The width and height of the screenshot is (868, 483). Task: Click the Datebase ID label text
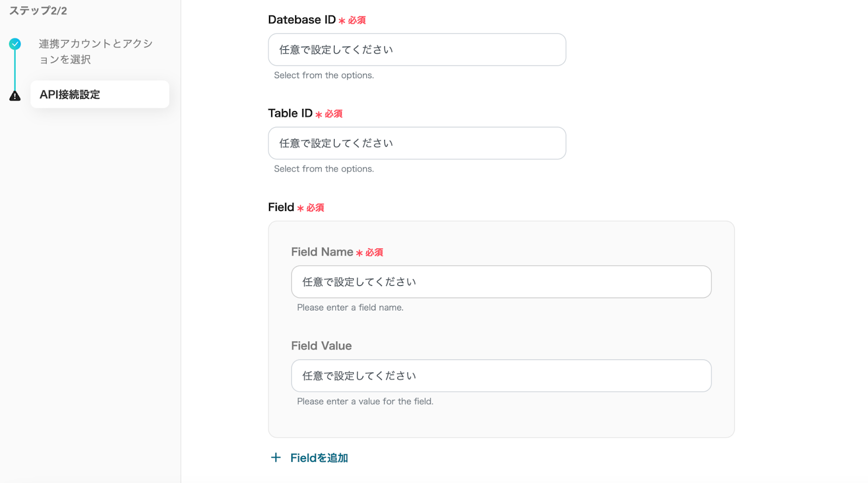(302, 20)
